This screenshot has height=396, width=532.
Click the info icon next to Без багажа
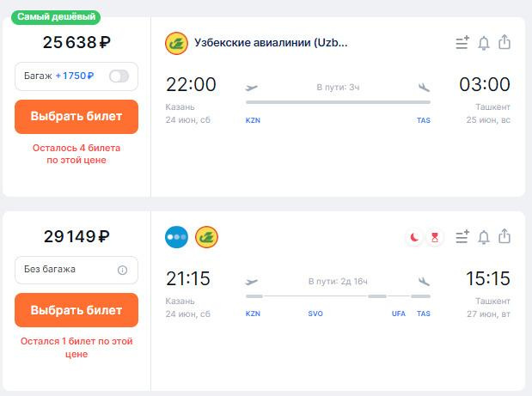pyautogui.click(x=122, y=270)
